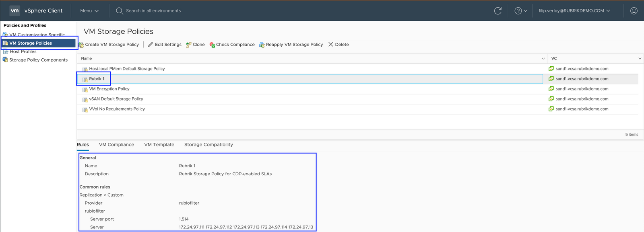
Task: Click the Create VM Storage Policy icon
Action: coord(81,45)
